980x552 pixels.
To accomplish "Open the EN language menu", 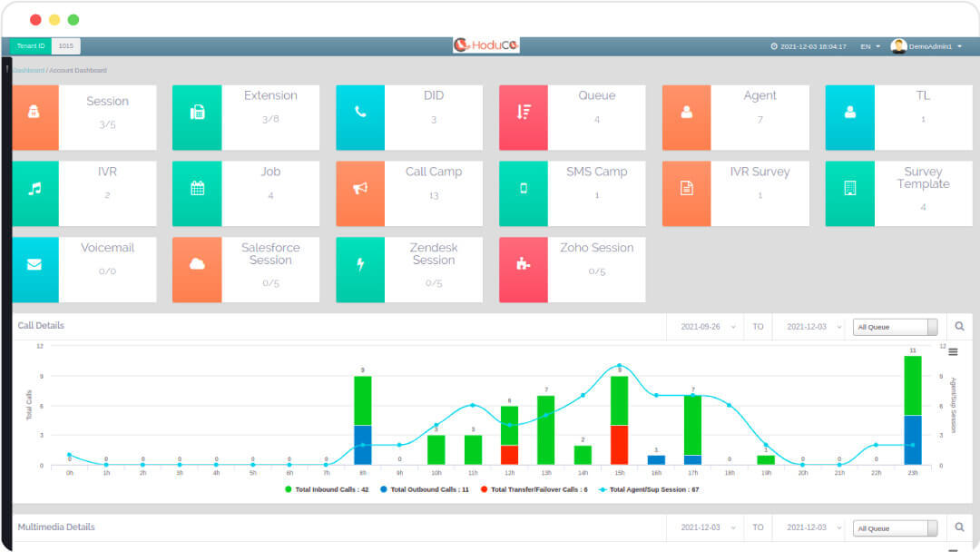I will tap(867, 46).
